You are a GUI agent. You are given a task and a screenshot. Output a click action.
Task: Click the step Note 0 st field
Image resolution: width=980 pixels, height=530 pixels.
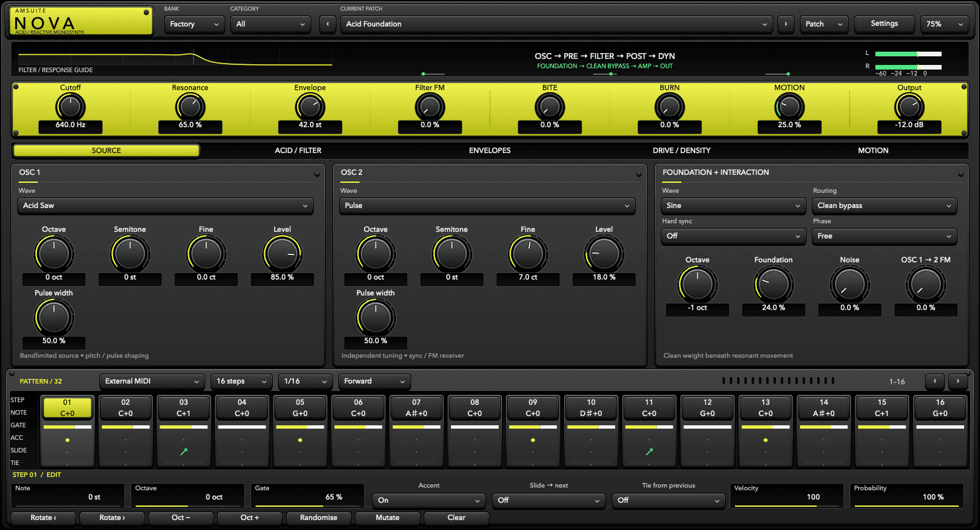tap(68, 496)
